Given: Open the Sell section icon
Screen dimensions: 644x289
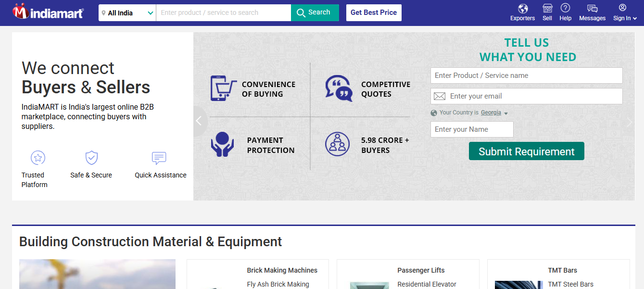Looking at the screenshot, I should (547, 8).
